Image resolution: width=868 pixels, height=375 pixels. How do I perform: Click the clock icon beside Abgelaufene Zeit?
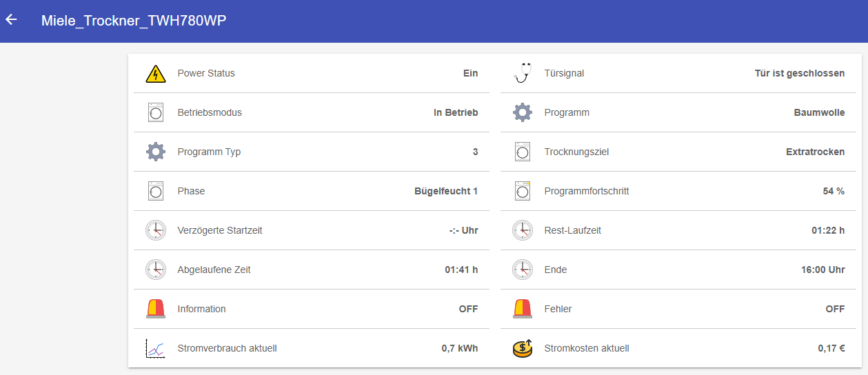[156, 270]
